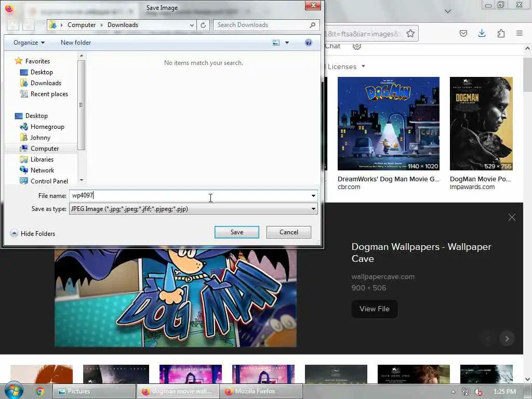Open the Firefox extensions icon
Screen dimensions: 532x399
click(x=501, y=33)
